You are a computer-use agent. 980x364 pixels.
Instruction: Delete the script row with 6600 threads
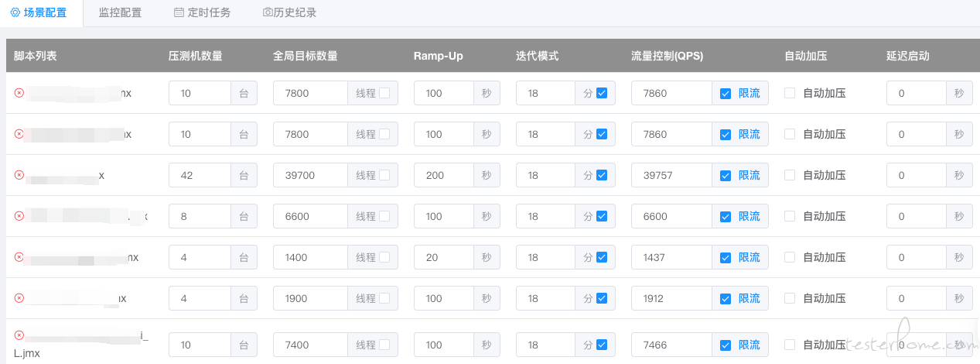[19, 216]
